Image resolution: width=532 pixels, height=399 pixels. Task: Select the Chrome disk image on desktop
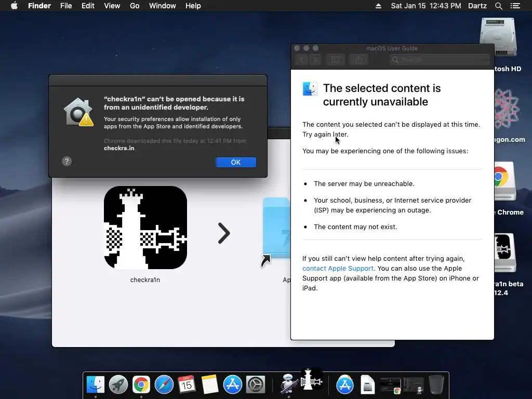click(505, 181)
